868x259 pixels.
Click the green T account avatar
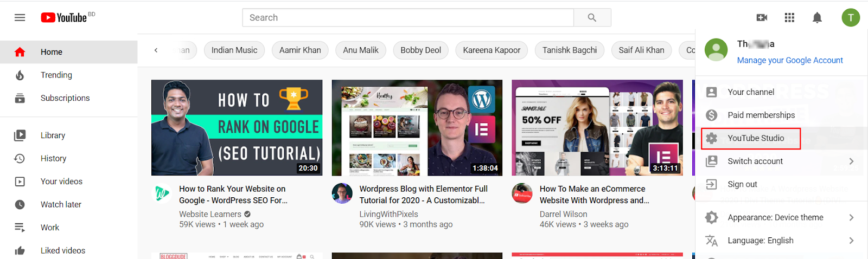pos(851,17)
